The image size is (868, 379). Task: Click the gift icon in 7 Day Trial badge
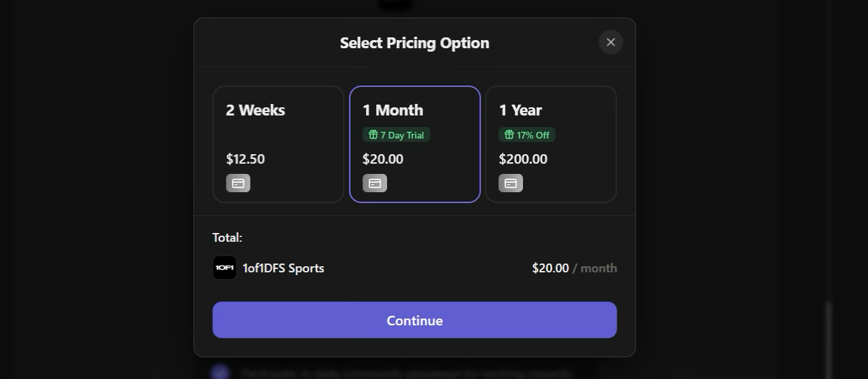[x=373, y=134]
